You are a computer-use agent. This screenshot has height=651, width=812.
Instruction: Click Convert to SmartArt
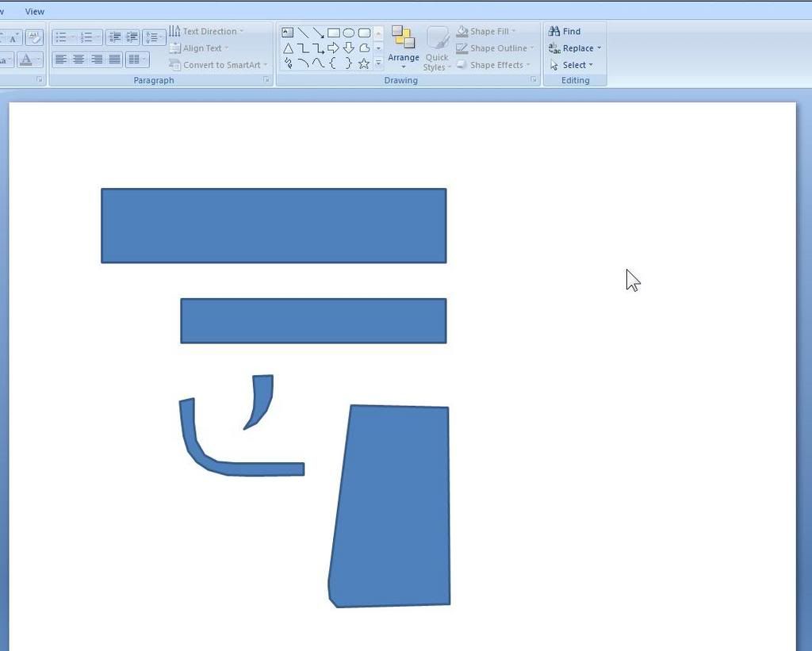218,65
